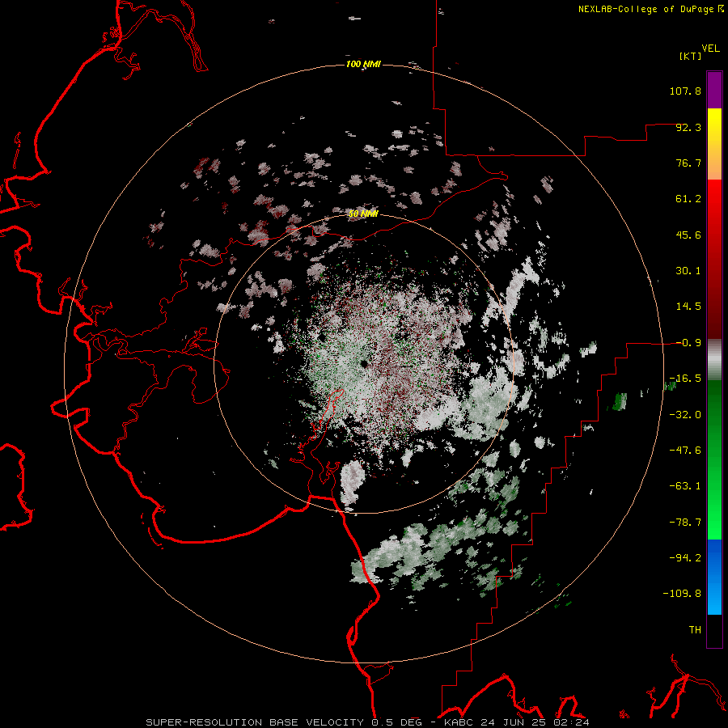Click the -16.5 legend value
Image resolution: width=728 pixels, height=728 pixels.
point(685,379)
